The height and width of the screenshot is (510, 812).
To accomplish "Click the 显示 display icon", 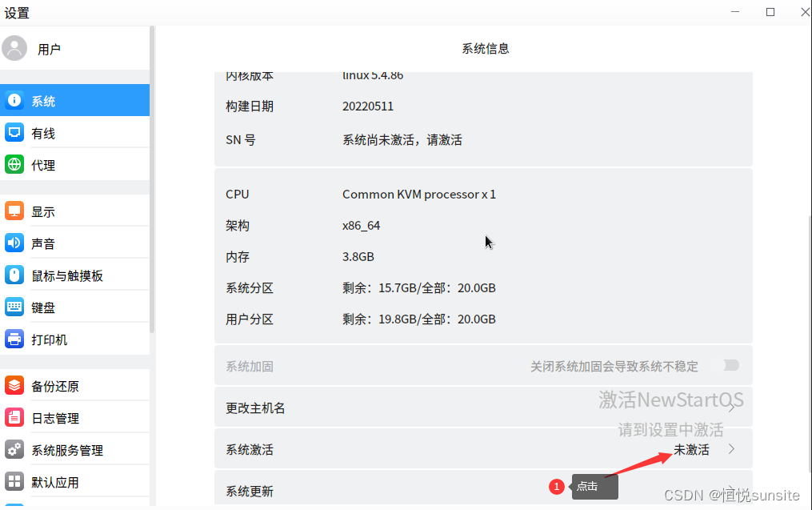I will point(14,211).
